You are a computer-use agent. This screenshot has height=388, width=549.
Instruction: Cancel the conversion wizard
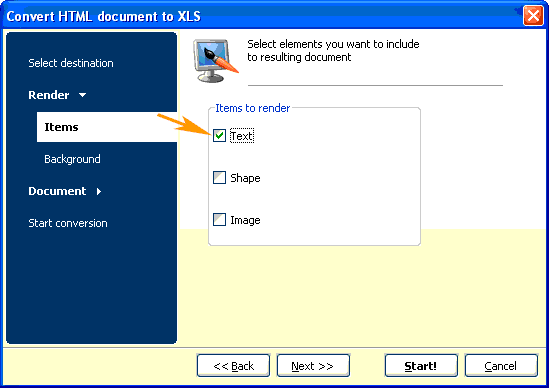[x=501, y=366]
